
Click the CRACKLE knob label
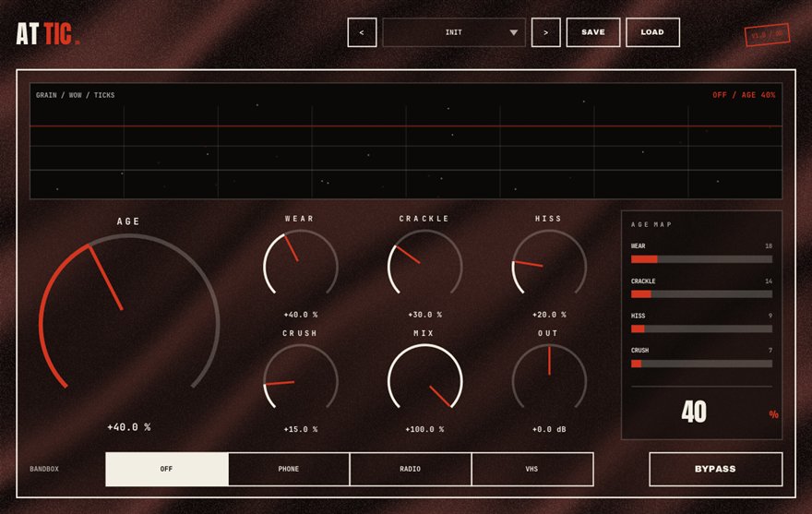coord(424,219)
